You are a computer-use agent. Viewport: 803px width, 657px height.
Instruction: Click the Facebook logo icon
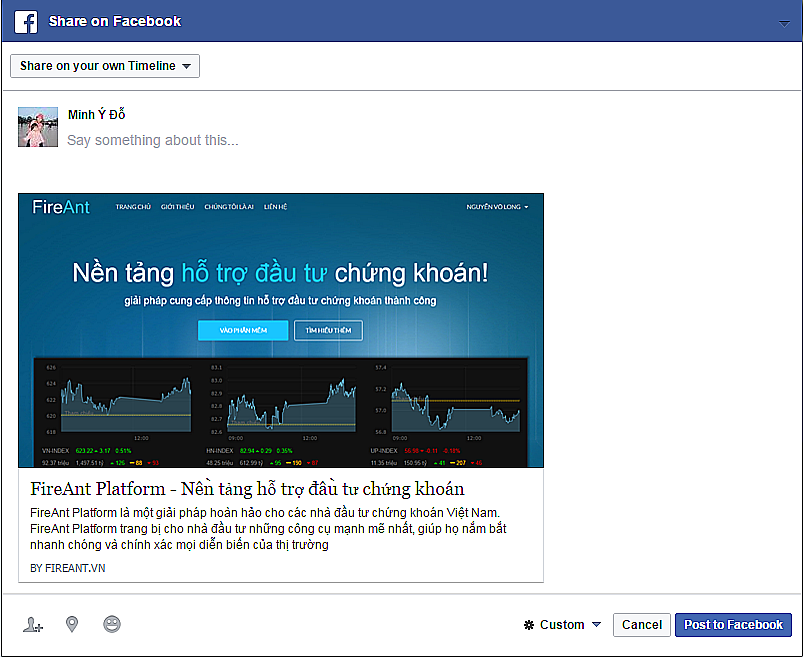point(26,22)
